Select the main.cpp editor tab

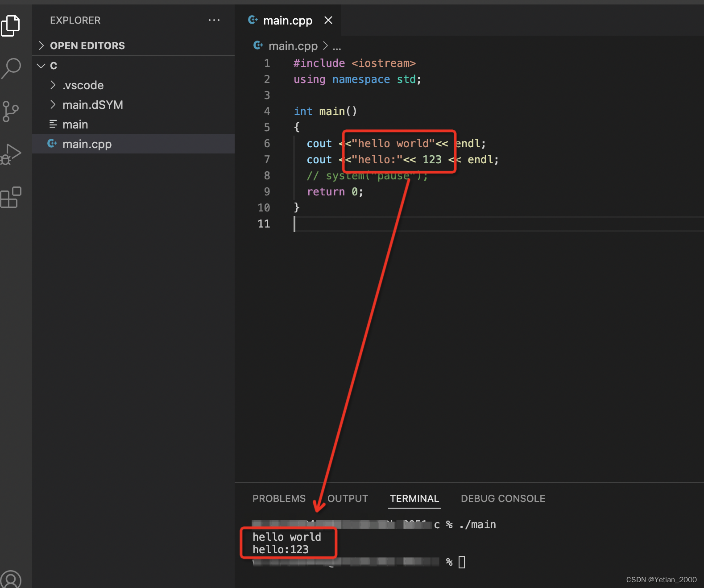point(288,20)
